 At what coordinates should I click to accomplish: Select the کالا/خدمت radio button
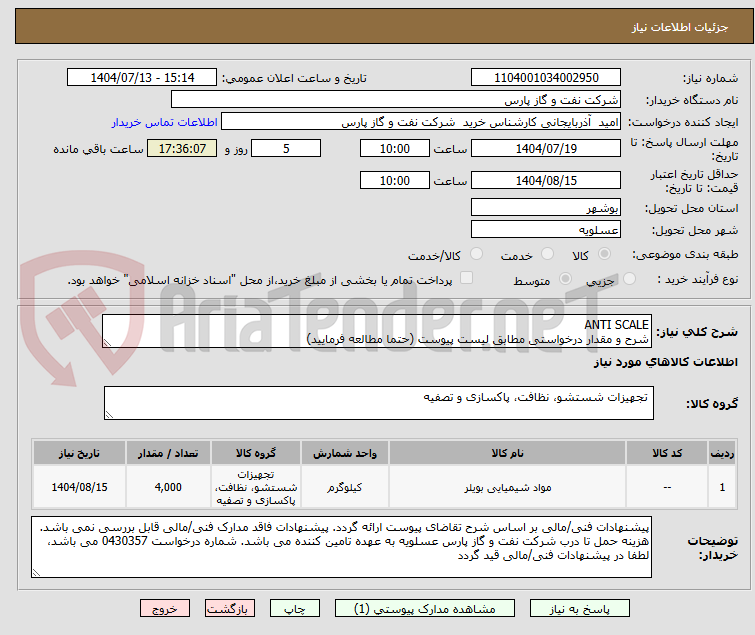click(476, 254)
